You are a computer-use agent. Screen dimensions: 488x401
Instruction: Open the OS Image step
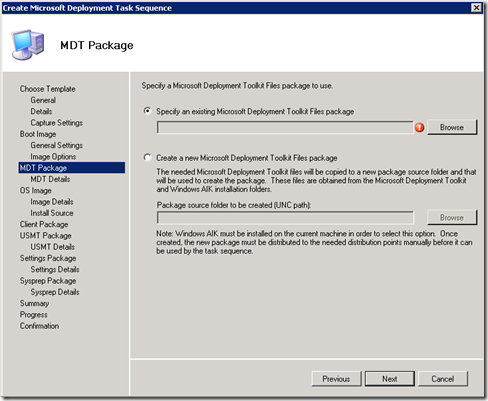click(x=36, y=190)
